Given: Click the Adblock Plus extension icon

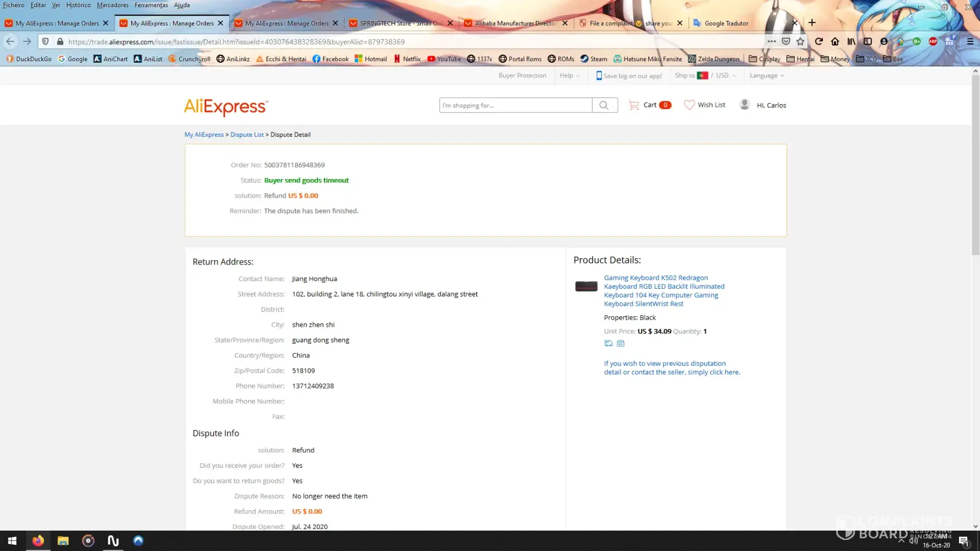Looking at the screenshot, I should tap(933, 41).
